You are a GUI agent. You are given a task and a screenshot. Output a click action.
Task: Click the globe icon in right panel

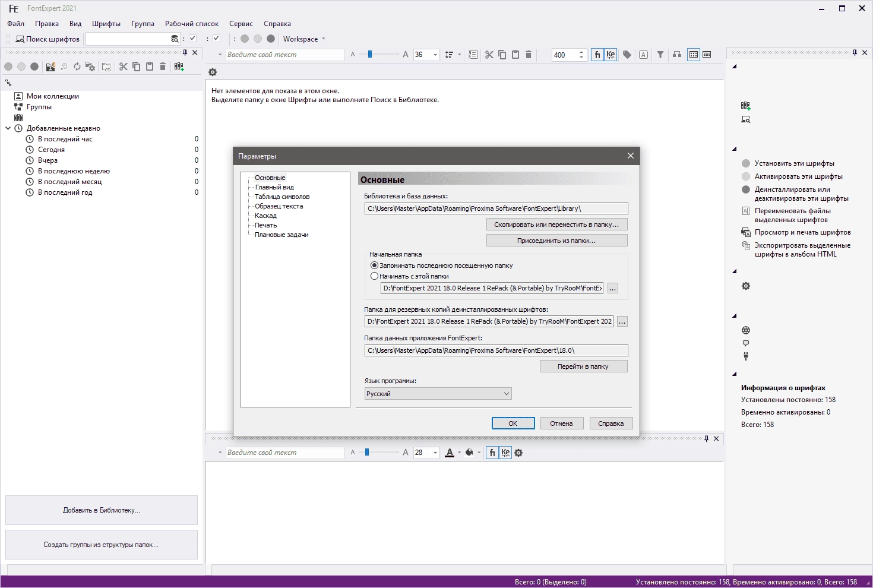746,330
